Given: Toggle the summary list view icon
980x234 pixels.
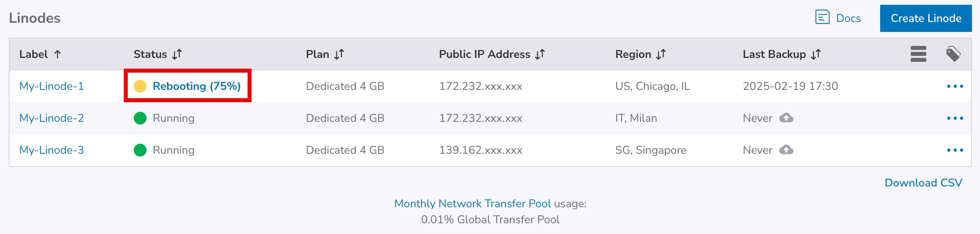Looking at the screenshot, I should tap(918, 54).
